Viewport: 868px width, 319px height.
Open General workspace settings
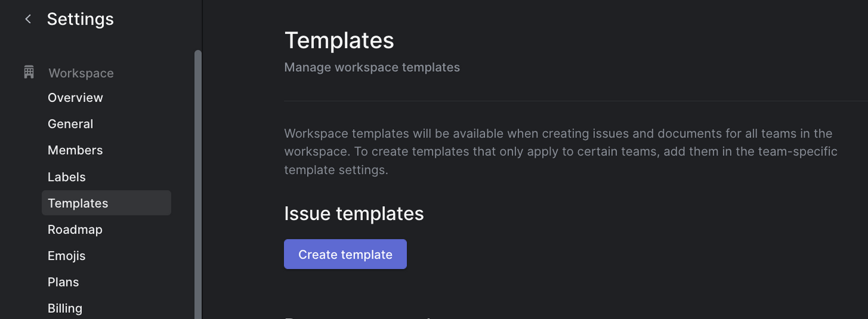pyautogui.click(x=71, y=124)
